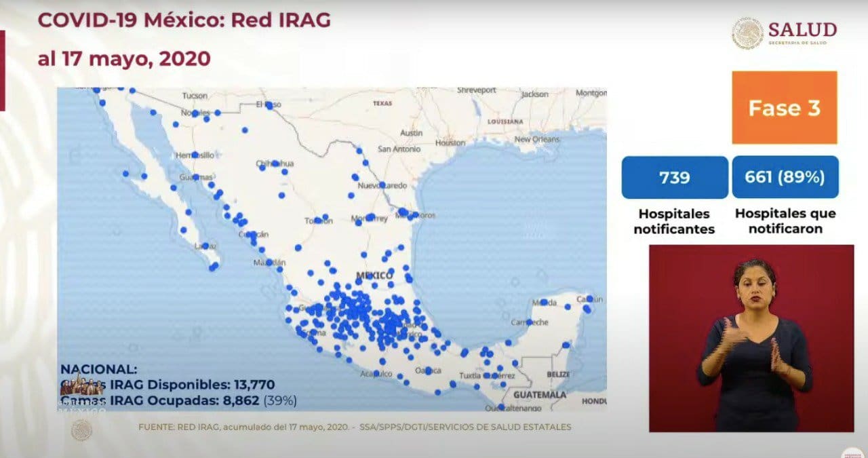Click the blue dot at Cancún
The height and width of the screenshot is (458, 868).
pos(590,299)
